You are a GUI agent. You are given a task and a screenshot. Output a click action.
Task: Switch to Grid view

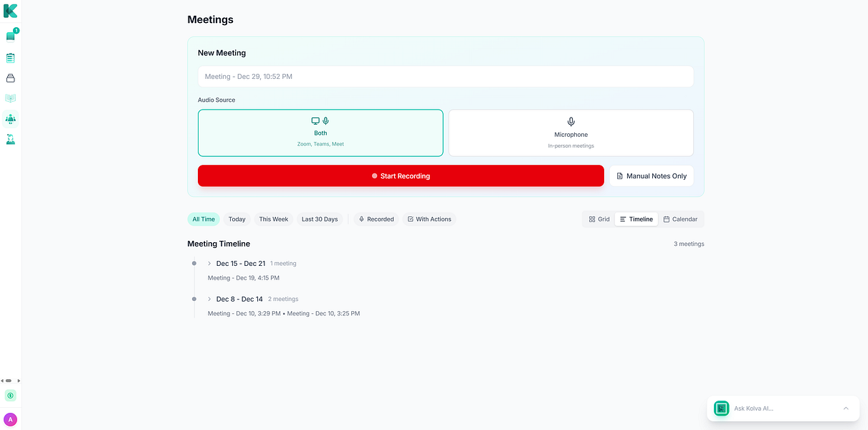(x=599, y=219)
